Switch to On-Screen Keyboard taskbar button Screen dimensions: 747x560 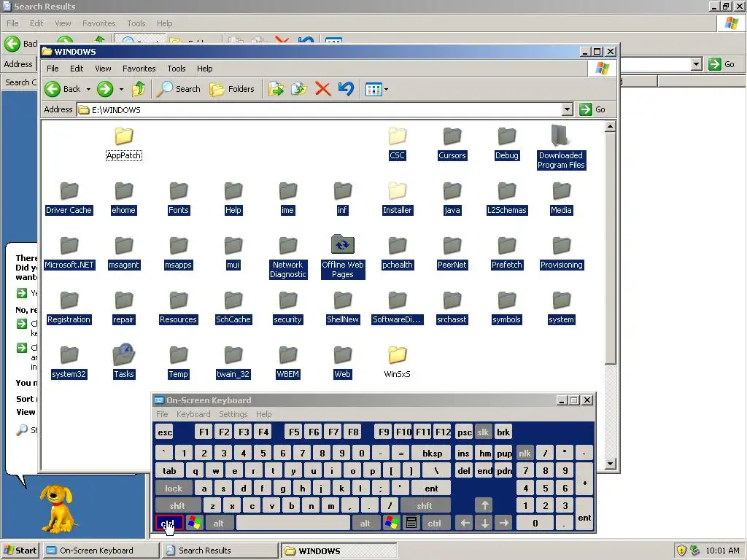[x=101, y=551]
